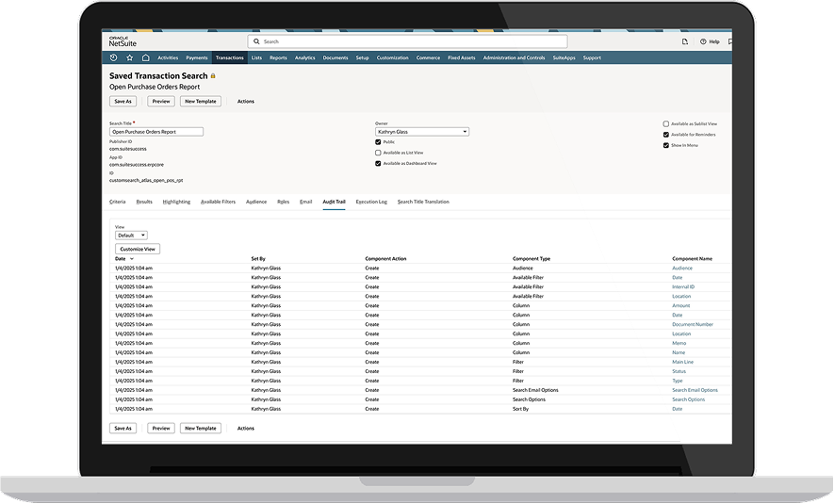
Task: Expand the View Default dropdown
Action: (131, 235)
